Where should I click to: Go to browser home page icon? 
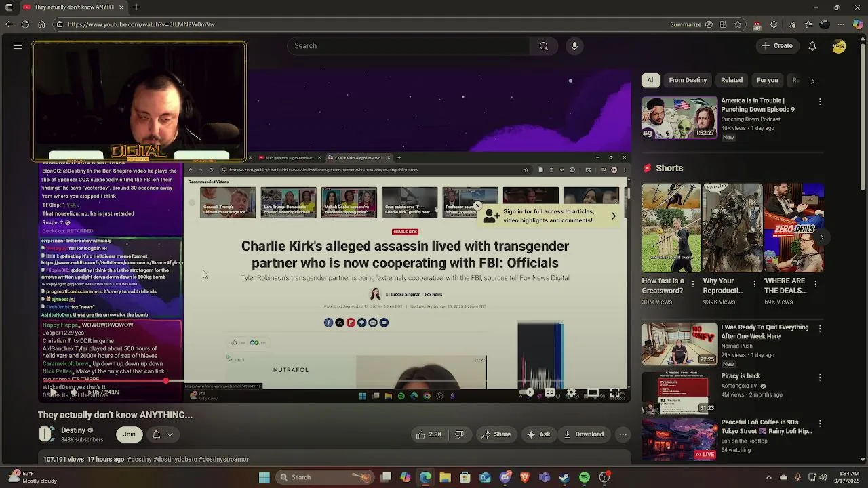pos(41,24)
